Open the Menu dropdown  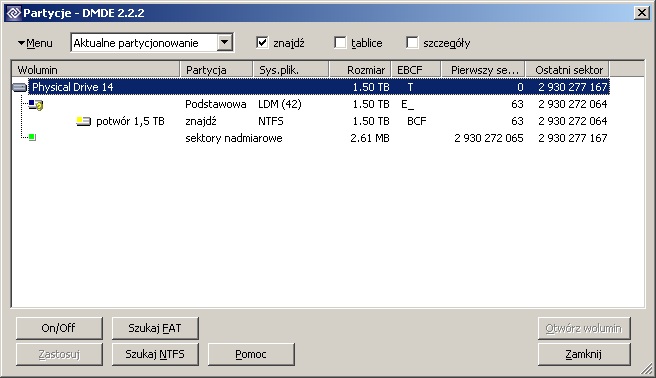(35, 43)
